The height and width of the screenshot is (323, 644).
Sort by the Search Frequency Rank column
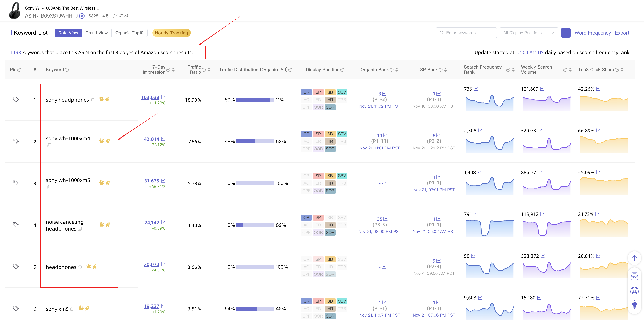click(513, 70)
